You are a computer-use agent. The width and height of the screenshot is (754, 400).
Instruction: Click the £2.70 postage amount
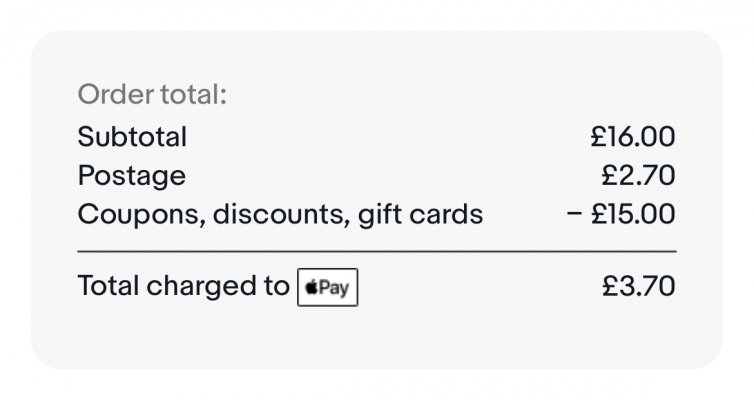[638, 176]
